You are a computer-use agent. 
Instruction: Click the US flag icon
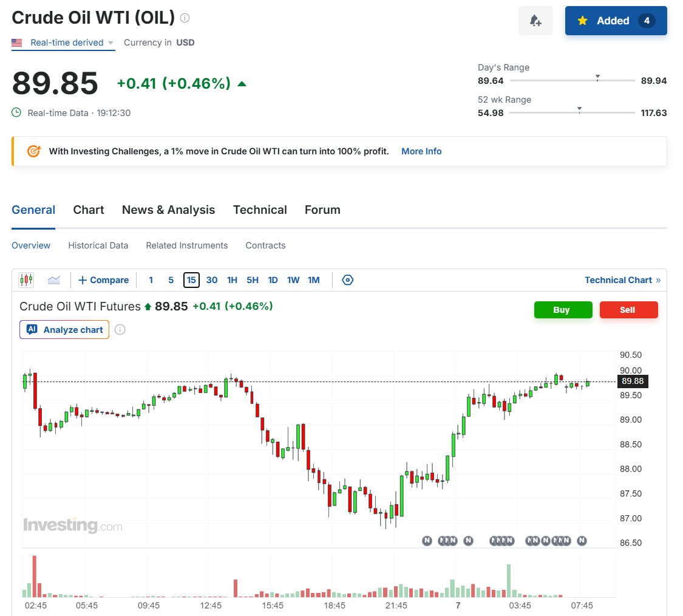tap(16, 43)
